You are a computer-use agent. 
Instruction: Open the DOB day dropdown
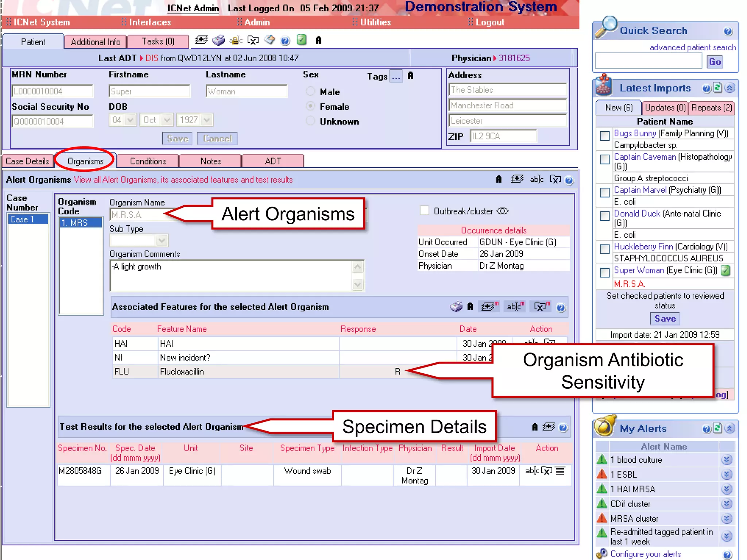(x=130, y=120)
